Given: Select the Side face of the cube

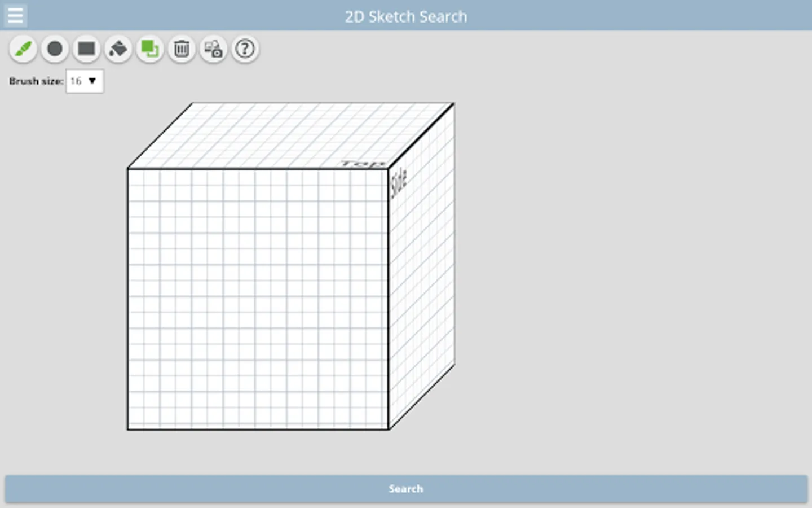Looking at the screenshot, I should [422, 265].
